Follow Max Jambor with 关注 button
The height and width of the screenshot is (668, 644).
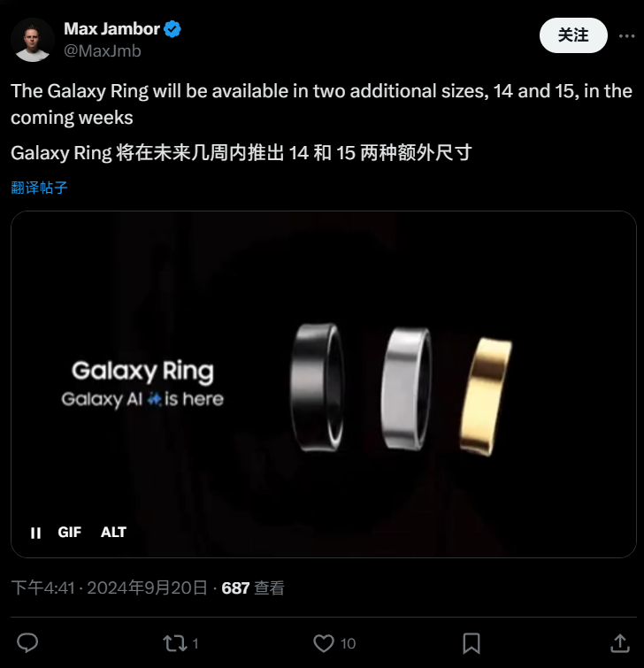pyautogui.click(x=573, y=35)
